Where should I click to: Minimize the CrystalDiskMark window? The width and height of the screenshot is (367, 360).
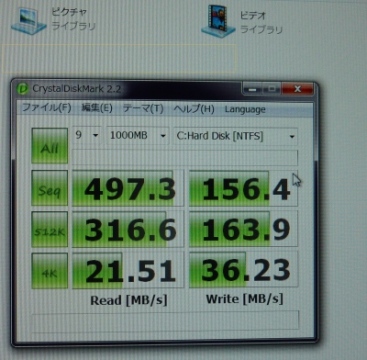tap(253, 89)
